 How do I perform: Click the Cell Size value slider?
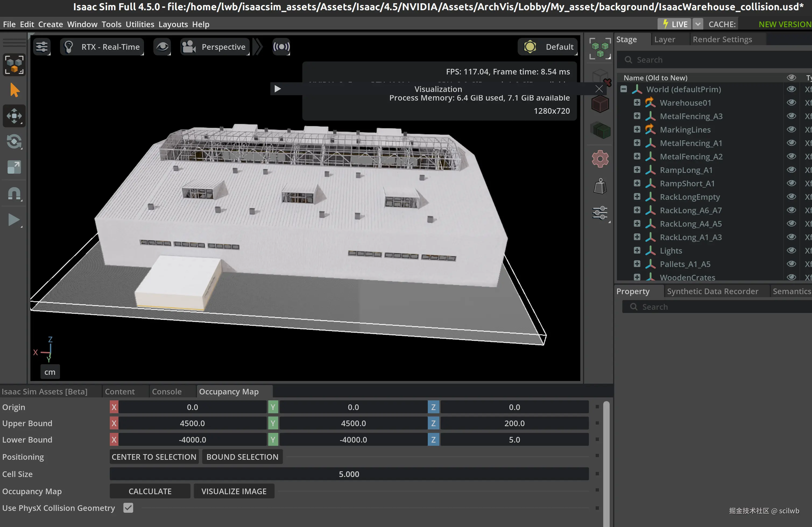(349, 474)
